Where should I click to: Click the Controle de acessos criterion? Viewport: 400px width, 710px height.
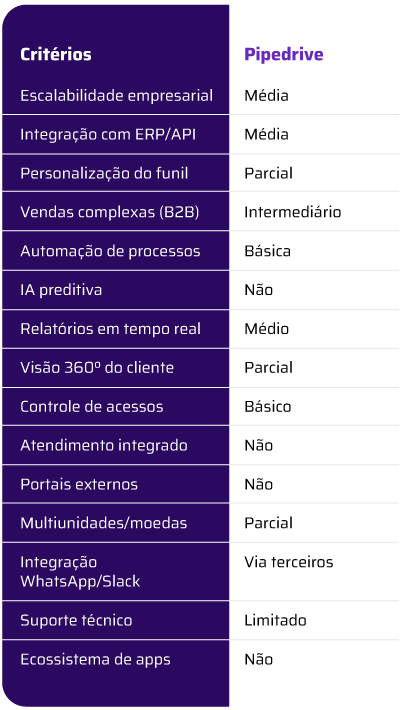click(92, 407)
